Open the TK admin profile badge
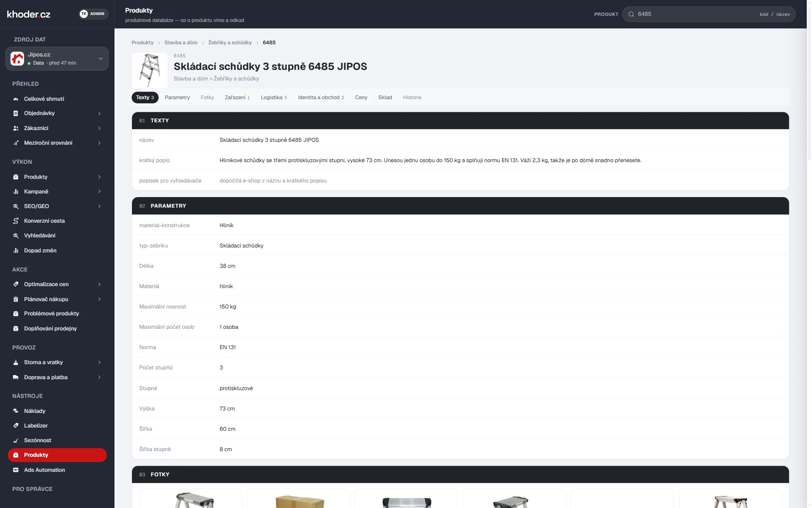The width and height of the screenshot is (812, 508). [x=93, y=14]
